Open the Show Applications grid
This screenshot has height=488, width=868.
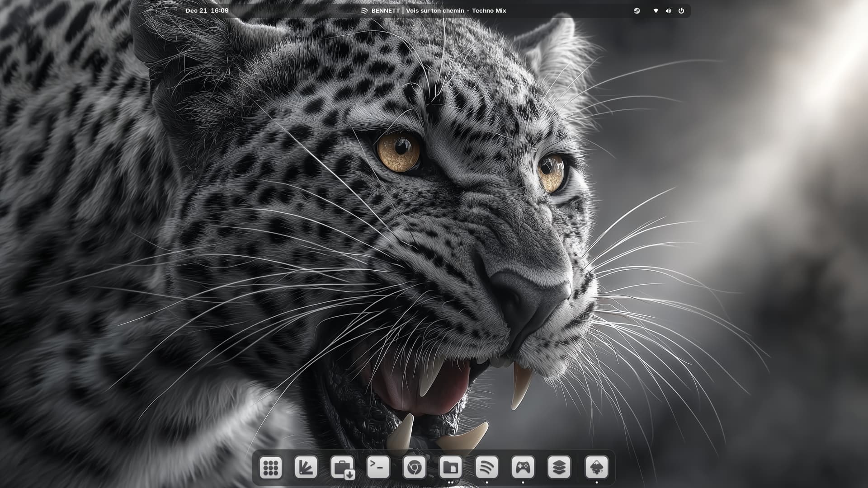(271, 468)
